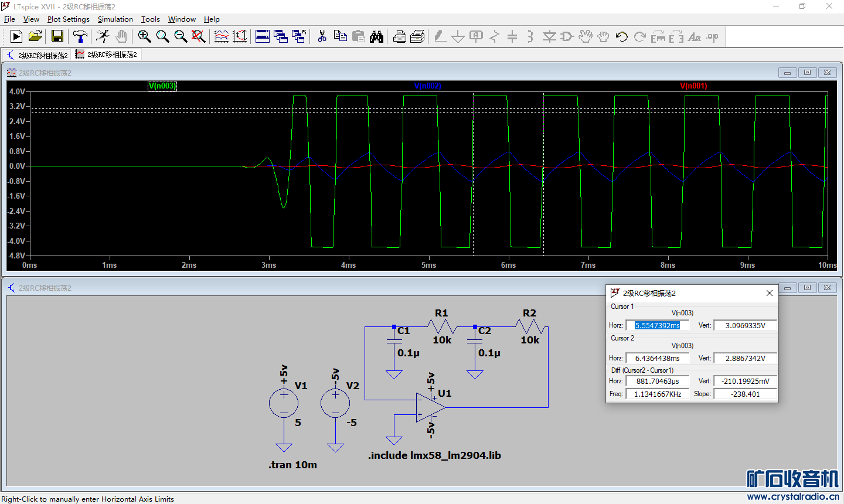This screenshot has width=844, height=504.
Task: Open a file with the folder icon
Action: (x=35, y=37)
